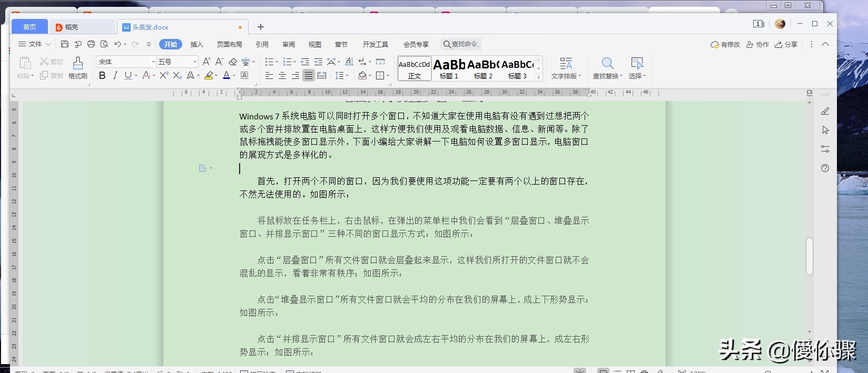
Task: Click the Print icon in quick access bar
Action: pyautogui.click(x=91, y=44)
